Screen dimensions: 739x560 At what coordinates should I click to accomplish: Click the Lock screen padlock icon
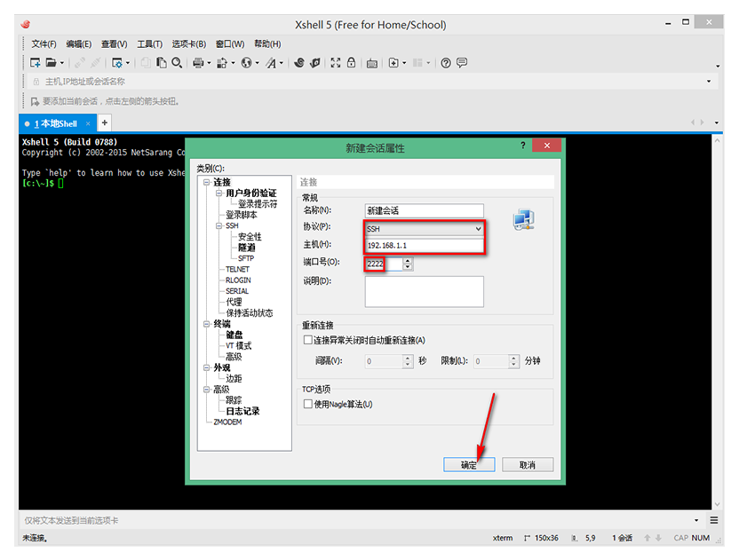[x=352, y=63]
